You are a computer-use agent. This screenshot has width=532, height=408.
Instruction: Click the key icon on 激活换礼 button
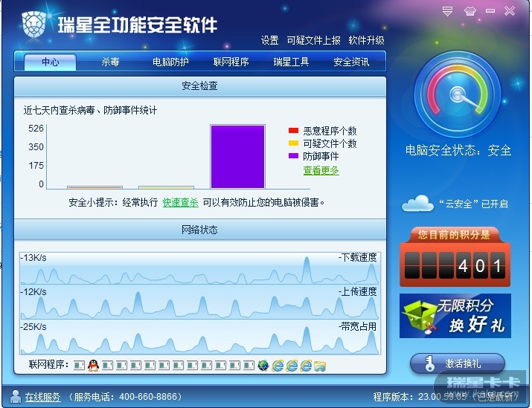[x=429, y=363]
